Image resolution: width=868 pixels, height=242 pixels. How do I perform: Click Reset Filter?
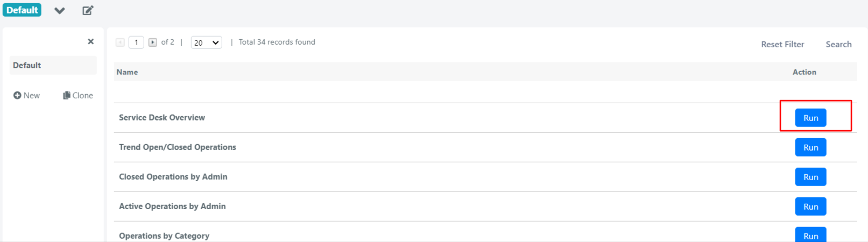coord(782,44)
